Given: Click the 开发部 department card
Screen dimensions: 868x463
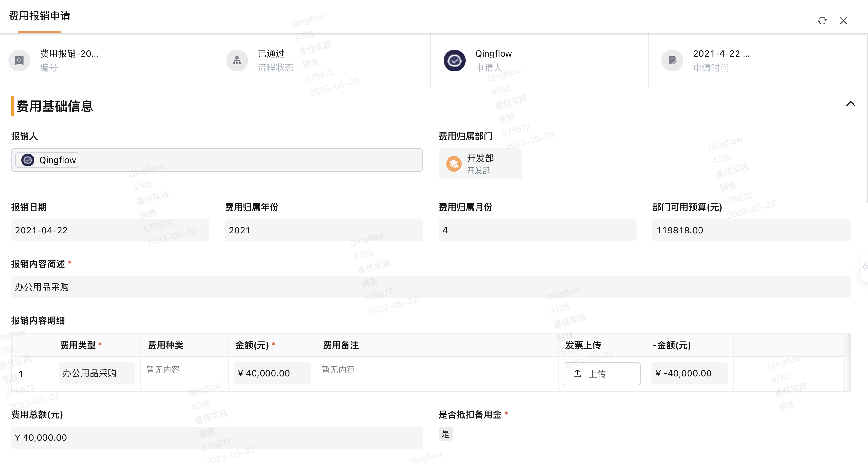Looking at the screenshot, I should click(x=480, y=164).
